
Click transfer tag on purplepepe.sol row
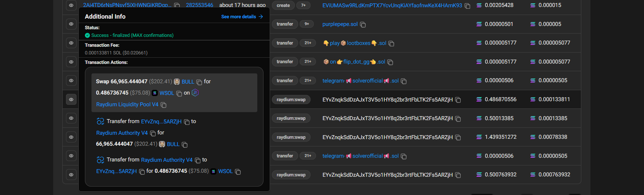tap(285, 24)
